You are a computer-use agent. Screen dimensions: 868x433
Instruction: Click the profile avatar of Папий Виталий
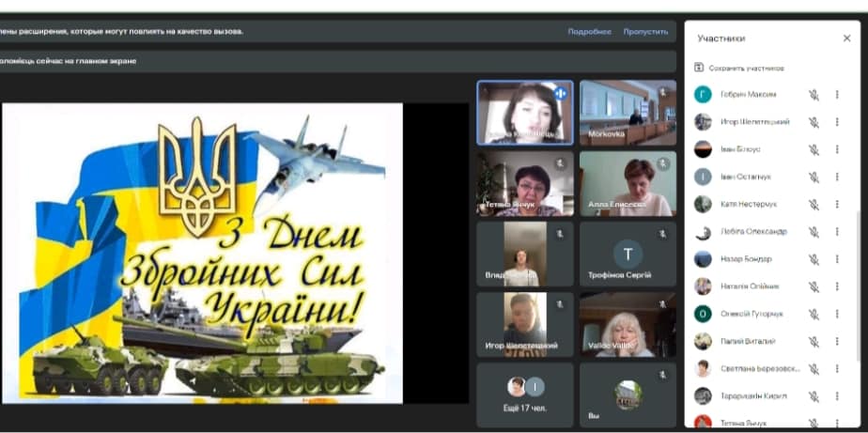tap(703, 341)
